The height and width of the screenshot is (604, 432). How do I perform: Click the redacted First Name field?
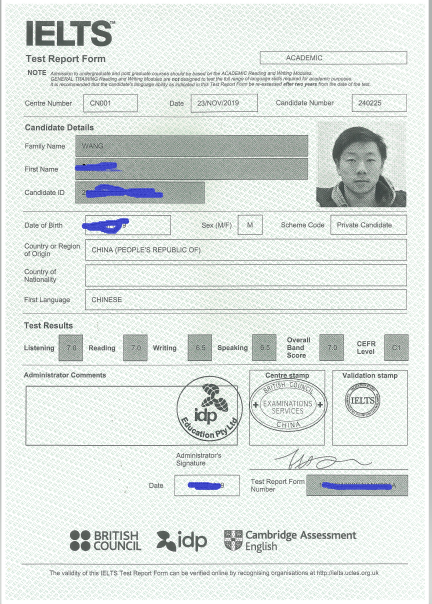tap(192, 169)
